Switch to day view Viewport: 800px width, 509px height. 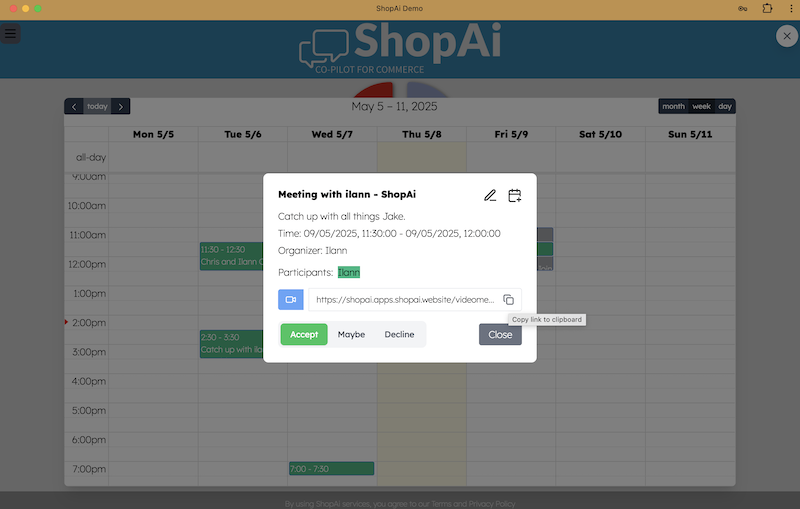click(x=724, y=107)
